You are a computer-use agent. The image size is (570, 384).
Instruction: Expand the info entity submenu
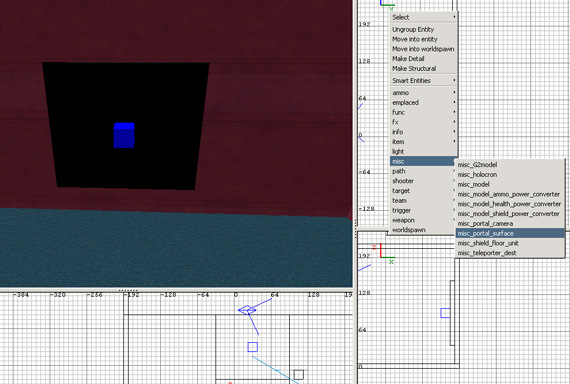tap(424, 132)
